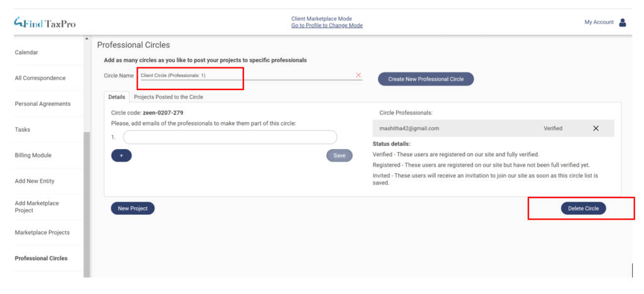Open the Billing Module sidebar item

tap(33, 155)
